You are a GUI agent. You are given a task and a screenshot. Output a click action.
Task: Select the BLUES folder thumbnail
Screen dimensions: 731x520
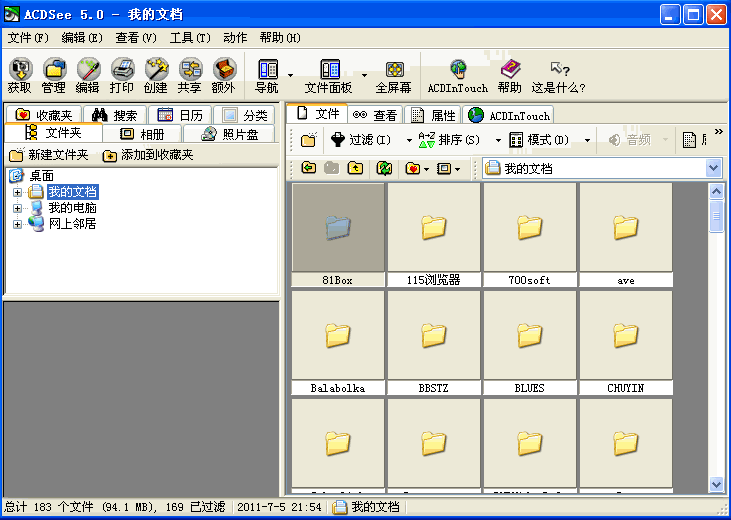pyautogui.click(x=530, y=343)
